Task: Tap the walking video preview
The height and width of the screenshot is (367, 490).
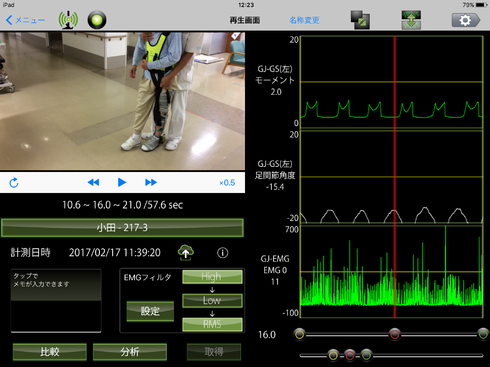Action: pos(122,101)
